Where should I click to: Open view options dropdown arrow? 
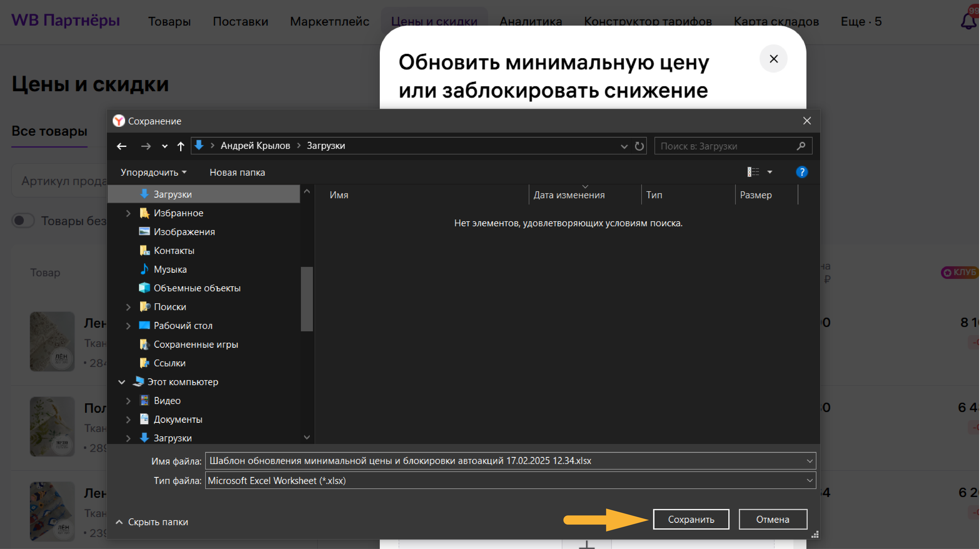[770, 172]
